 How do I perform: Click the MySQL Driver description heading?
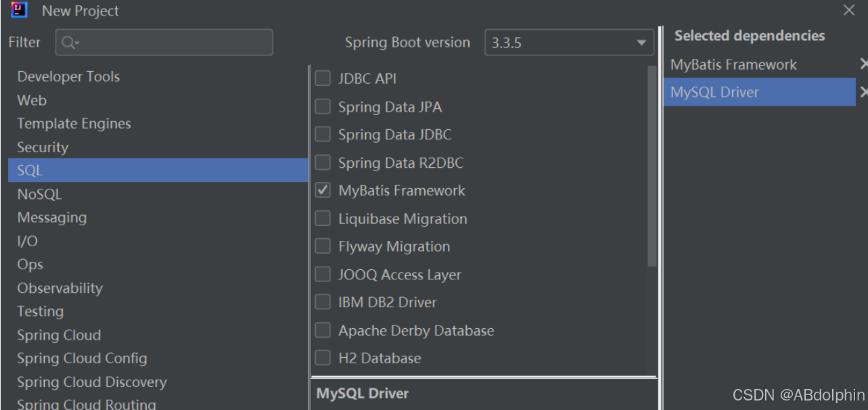(x=363, y=393)
